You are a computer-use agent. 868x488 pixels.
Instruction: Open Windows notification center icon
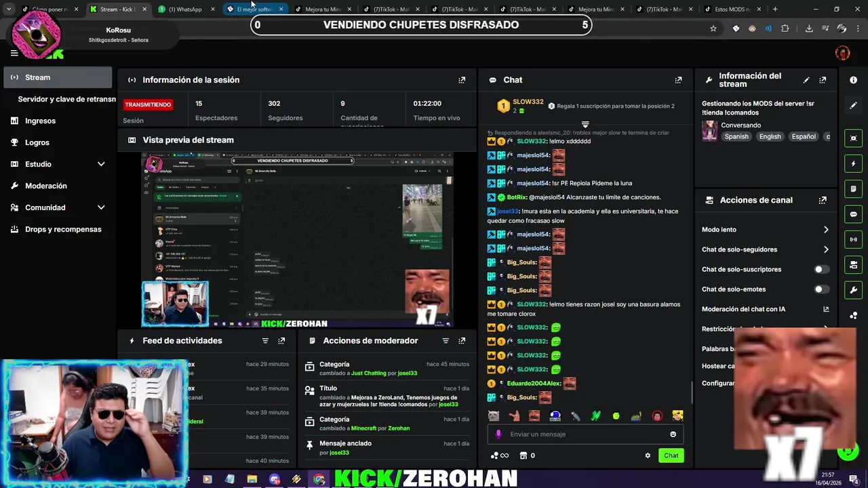tap(853, 479)
